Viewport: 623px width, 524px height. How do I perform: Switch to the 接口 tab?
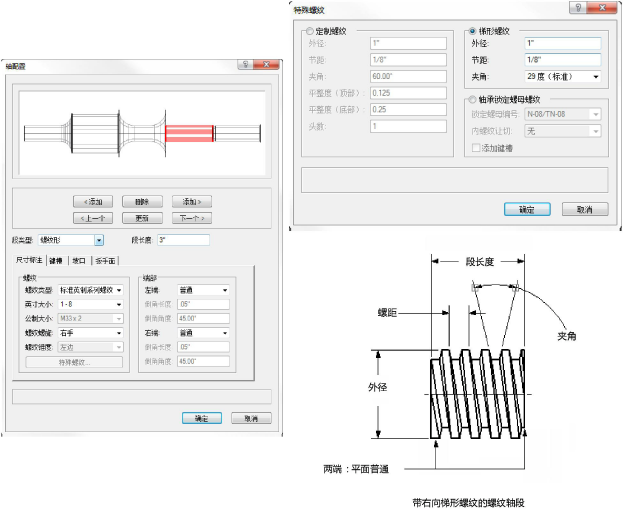click(78, 261)
